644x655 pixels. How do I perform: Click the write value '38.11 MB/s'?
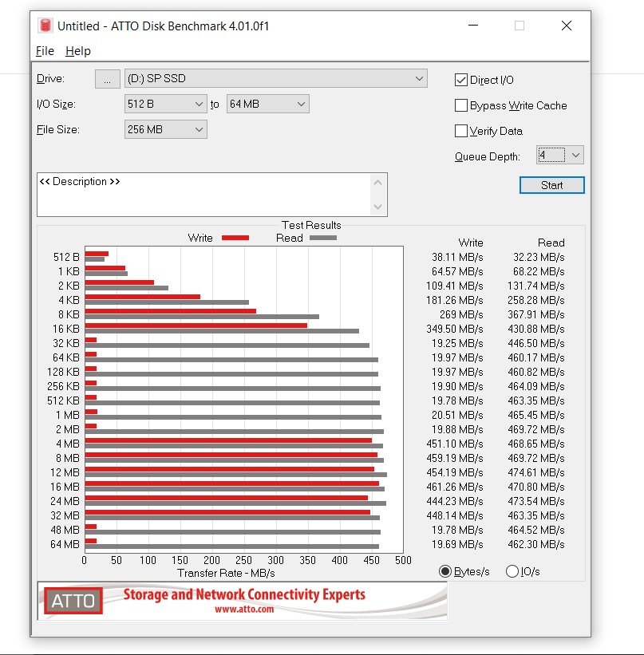point(457,257)
